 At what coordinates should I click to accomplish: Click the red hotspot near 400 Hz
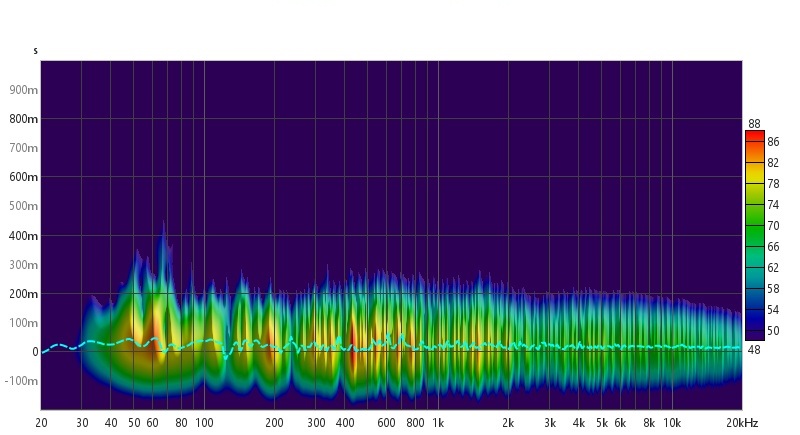click(x=352, y=350)
